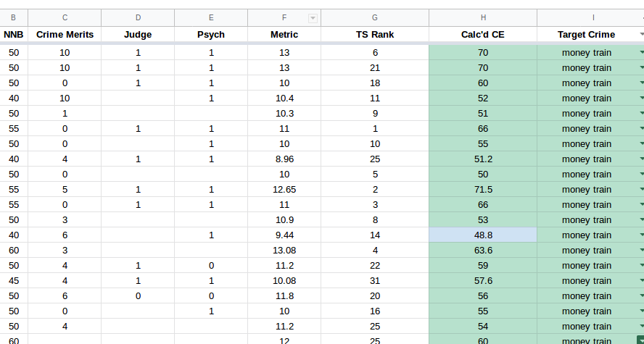The height and width of the screenshot is (344, 644).
Task: Select the NNB cell showing 45
Action: pos(14,281)
